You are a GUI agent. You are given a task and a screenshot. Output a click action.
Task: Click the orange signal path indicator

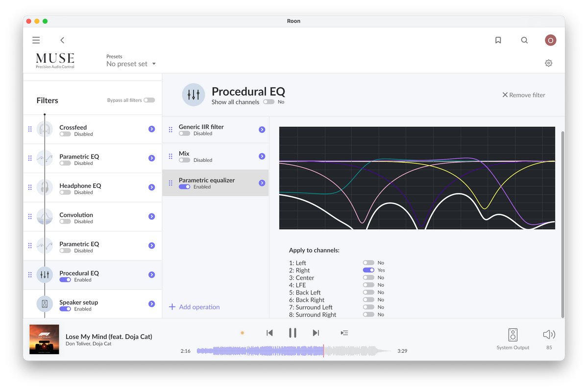tap(242, 333)
